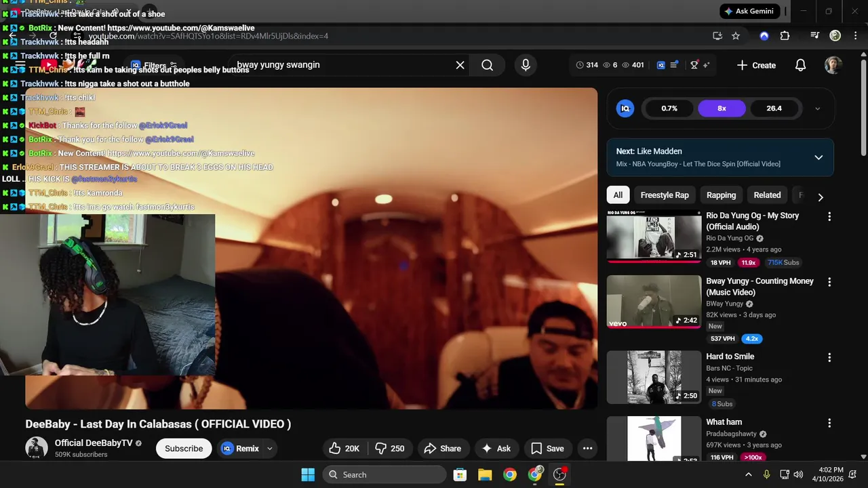
Task: Click the vidIQ round logo in stats panel
Action: tap(625, 108)
